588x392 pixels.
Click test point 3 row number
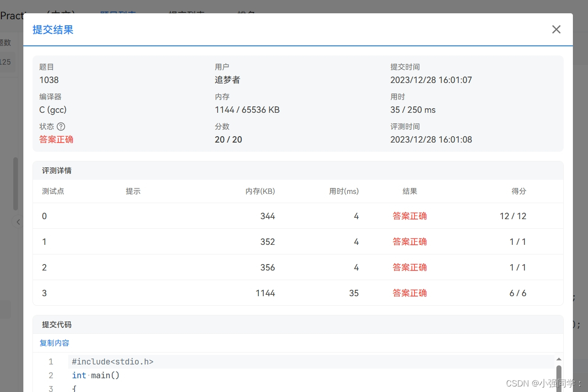point(44,293)
